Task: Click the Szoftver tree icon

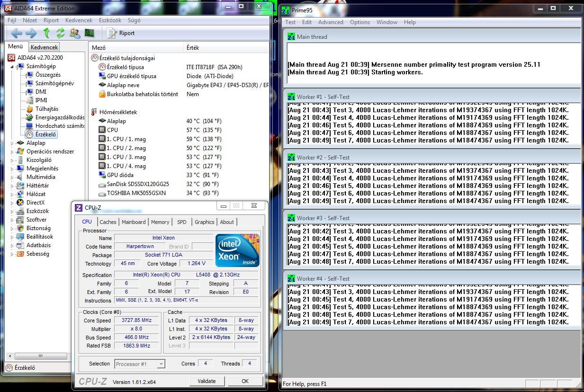Action: click(x=20, y=220)
